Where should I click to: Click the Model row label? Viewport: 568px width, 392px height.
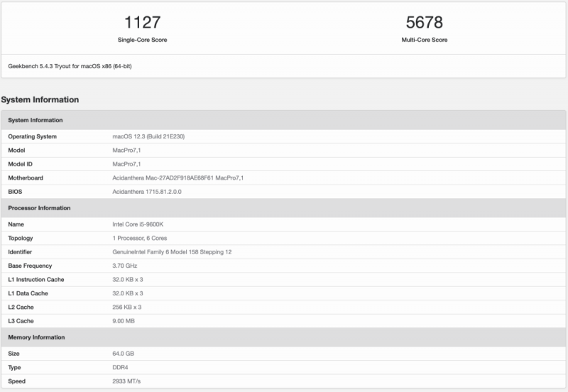point(16,151)
